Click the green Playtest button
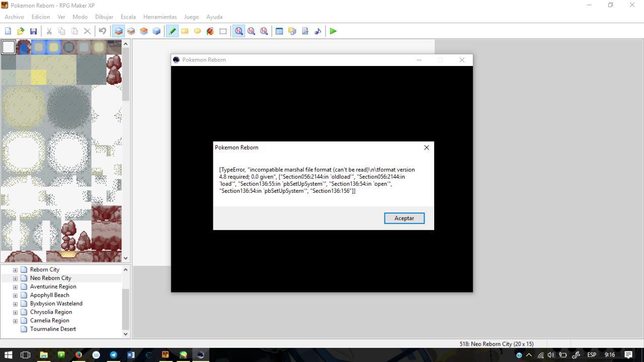Viewport: 644px width, 362px height. tap(333, 31)
